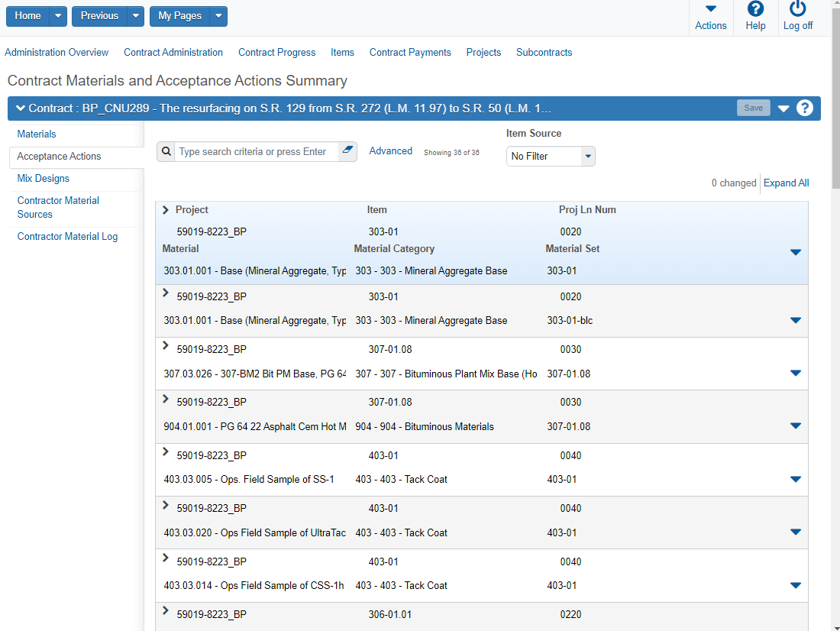This screenshot has height=631, width=840.
Task: Expand the 403.03.005 SS-1 sample row
Action: [166, 452]
